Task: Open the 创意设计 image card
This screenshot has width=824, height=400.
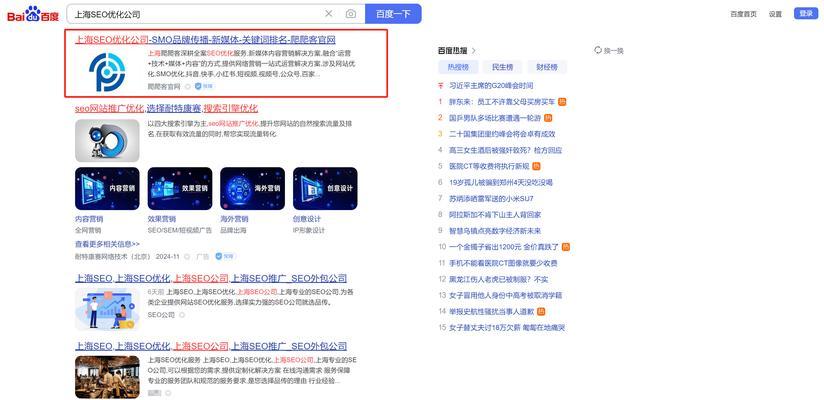Action: click(325, 189)
